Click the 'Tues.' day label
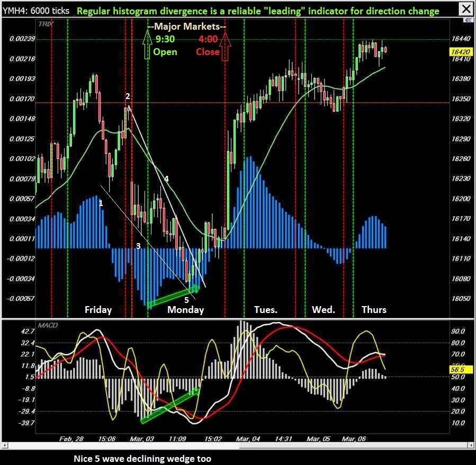The image size is (476, 465). point(266,310)
